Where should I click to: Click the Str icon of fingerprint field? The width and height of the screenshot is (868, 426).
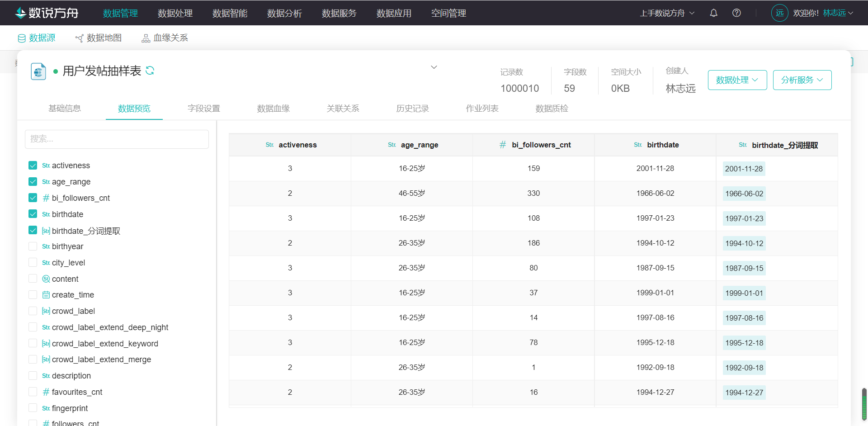point(46,408)
